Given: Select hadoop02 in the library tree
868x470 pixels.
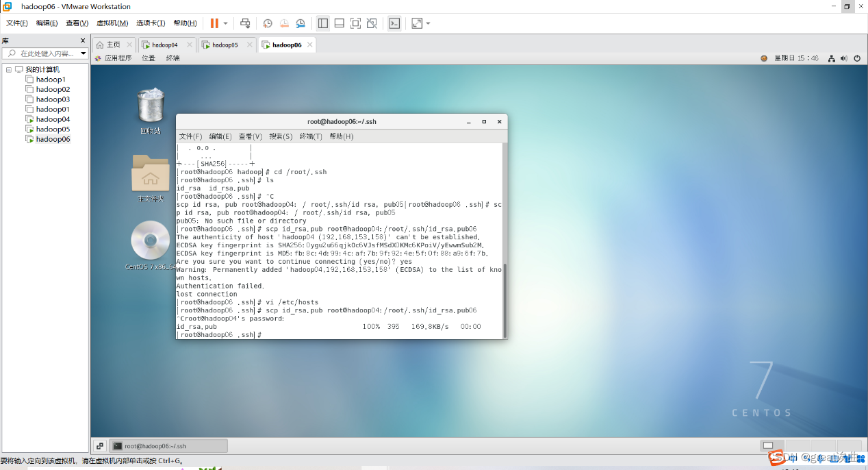Looking at the screenshot, I should coord(53,89).
